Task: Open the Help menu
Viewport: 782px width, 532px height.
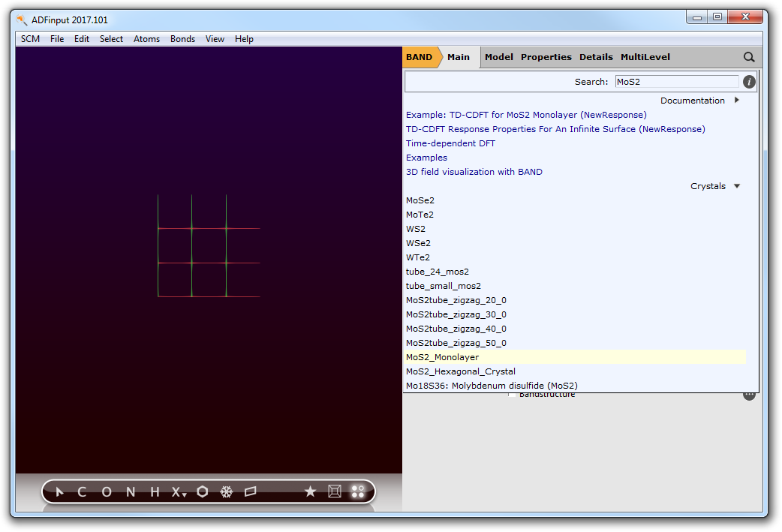Action: (x=245, y=39)
